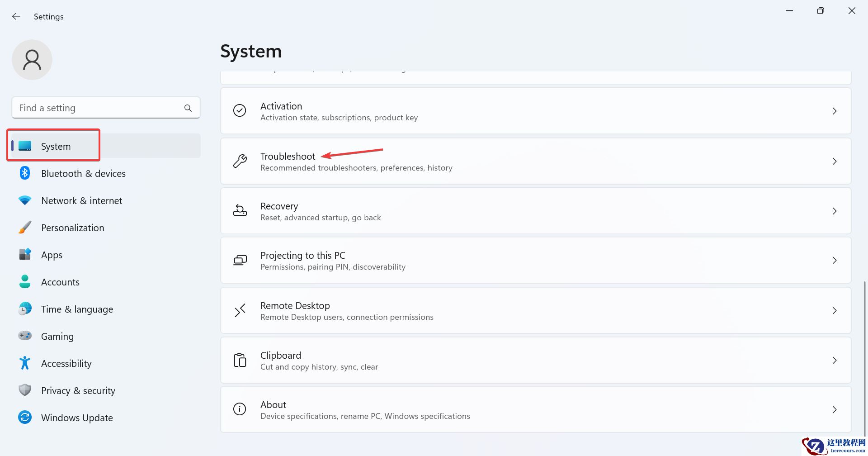Click the Activation checkmark icon

[x=240, y=111]
